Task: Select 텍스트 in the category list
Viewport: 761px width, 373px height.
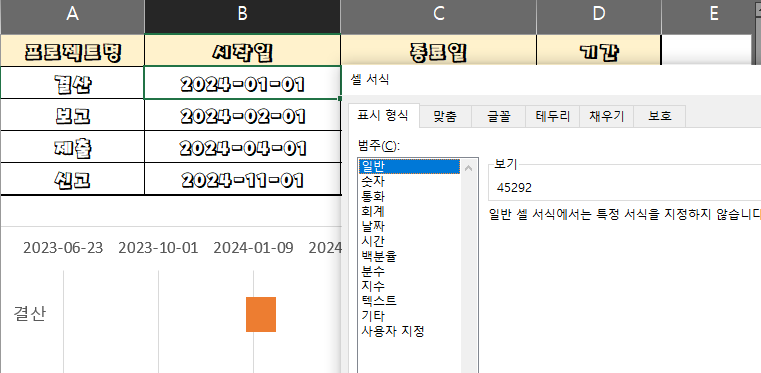Action: (x=409, y=301)
